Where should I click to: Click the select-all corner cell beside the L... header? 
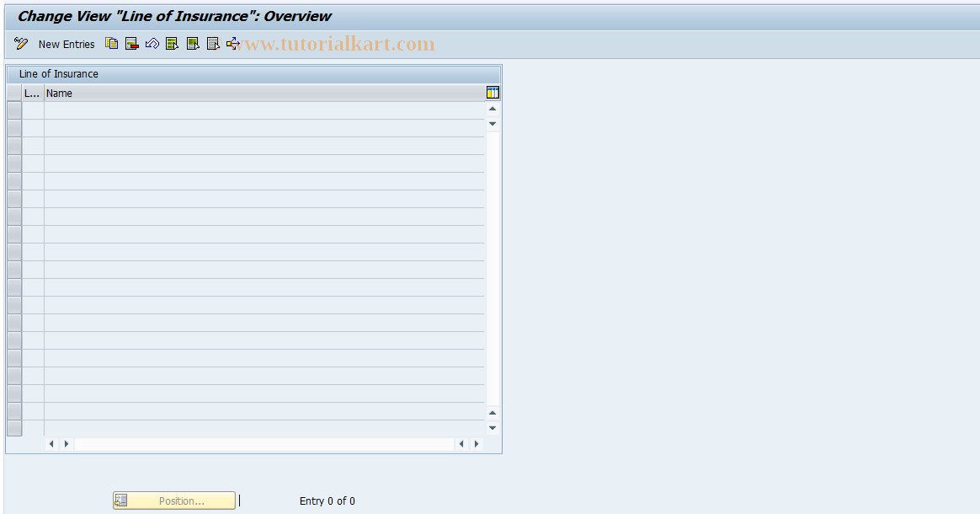click(x=14, y=94)
